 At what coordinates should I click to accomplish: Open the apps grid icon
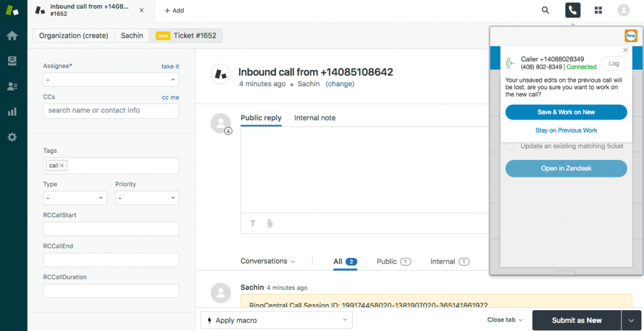[x=597, y=11]
